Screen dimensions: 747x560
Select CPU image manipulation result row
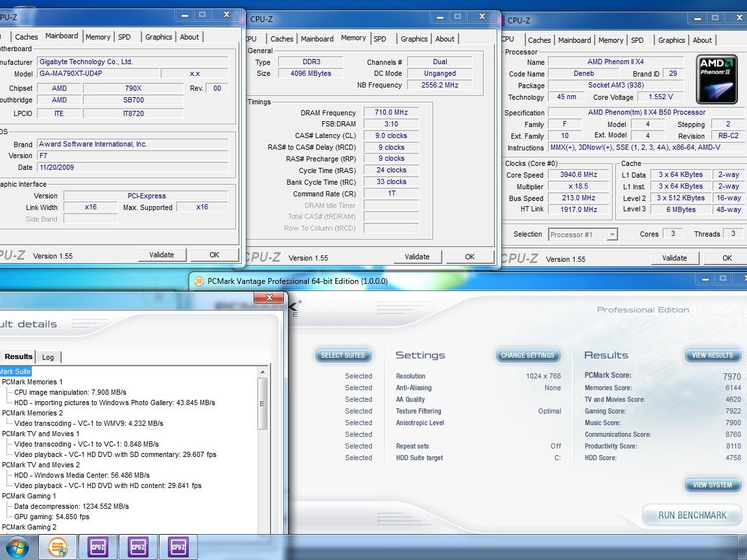[x=70, y=392]
